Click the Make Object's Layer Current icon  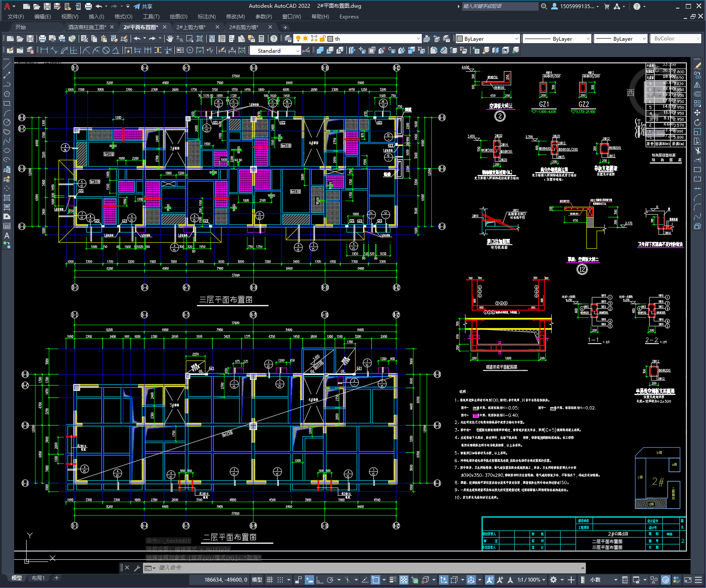click(x=427, y=39)
